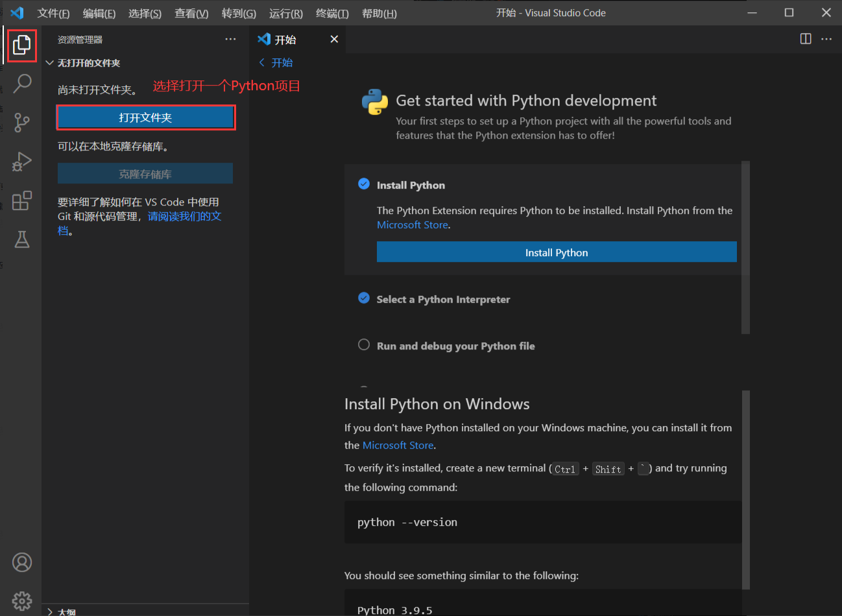The image size is (842, 616).
Task: Open the 帮助(H) menu
Action: click(379, 14)
